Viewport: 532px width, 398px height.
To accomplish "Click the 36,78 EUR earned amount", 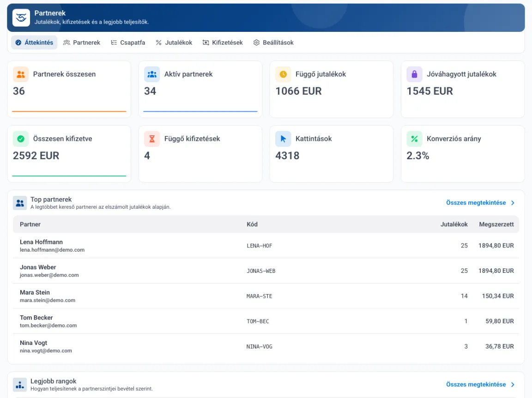I will 500,346.
